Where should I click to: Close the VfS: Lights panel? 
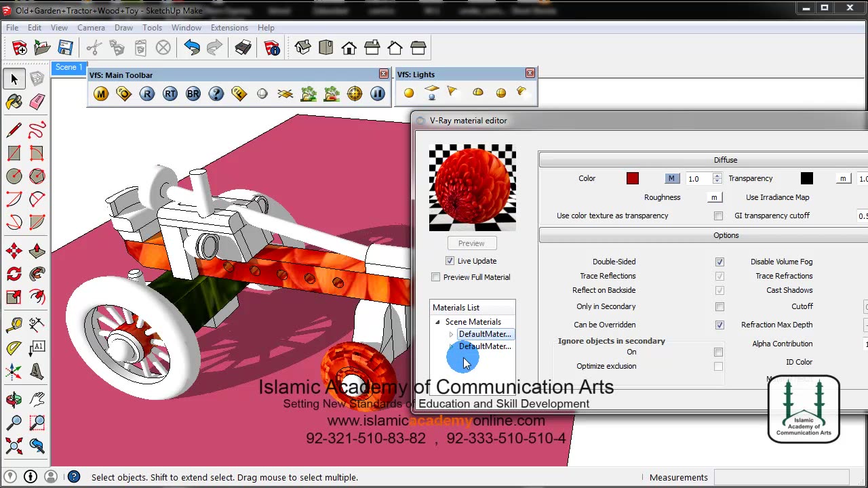tap(530, 73)
